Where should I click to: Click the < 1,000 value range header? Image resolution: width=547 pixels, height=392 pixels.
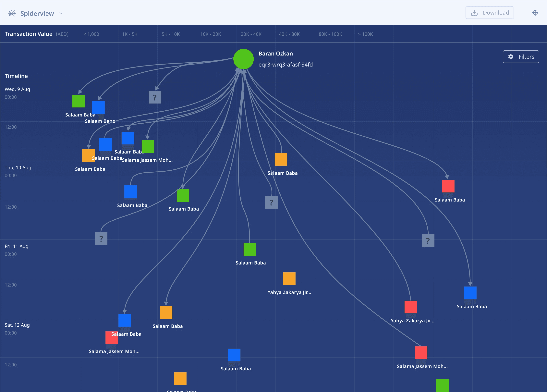pos(91,34)
